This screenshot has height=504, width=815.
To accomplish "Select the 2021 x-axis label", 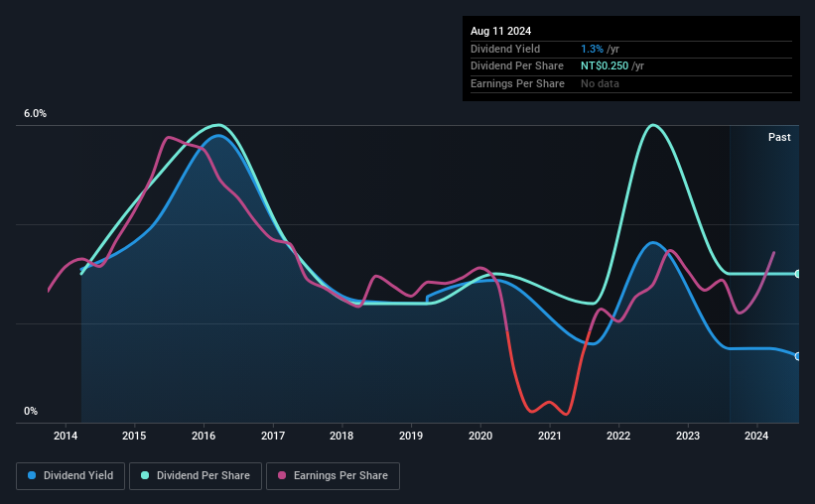I will 549,436.
